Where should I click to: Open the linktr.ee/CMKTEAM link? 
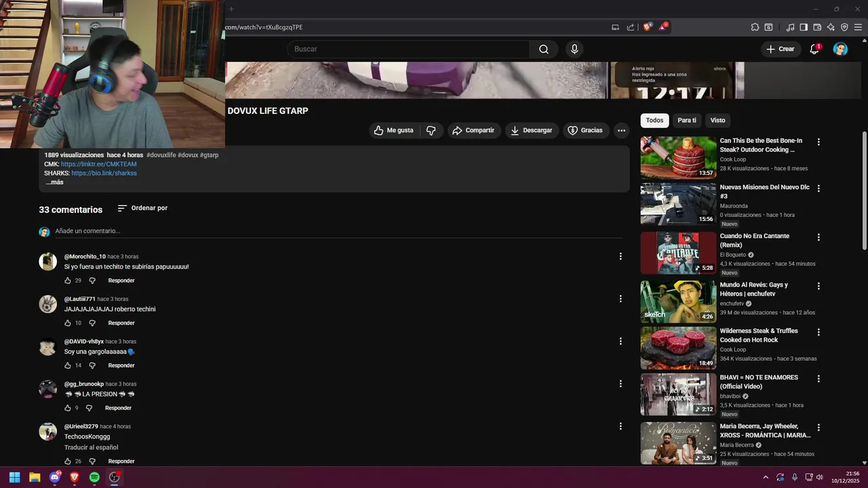[x=99, y=164]
